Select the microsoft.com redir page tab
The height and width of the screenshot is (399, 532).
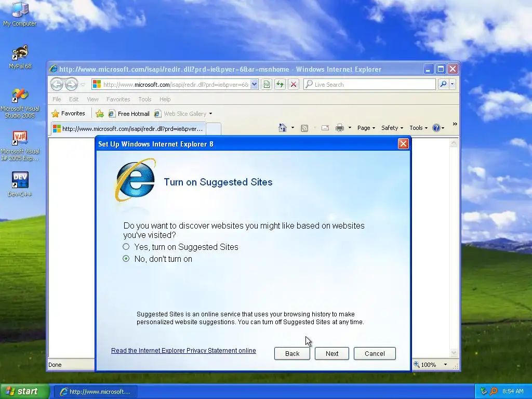click(x=128, y=129)
